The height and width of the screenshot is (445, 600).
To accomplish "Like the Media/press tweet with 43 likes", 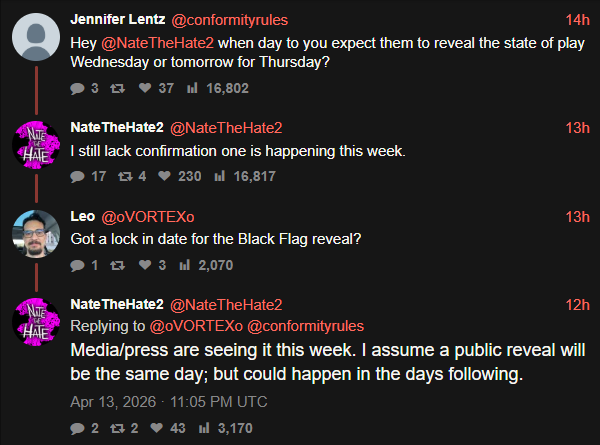I will pos(158,429).
